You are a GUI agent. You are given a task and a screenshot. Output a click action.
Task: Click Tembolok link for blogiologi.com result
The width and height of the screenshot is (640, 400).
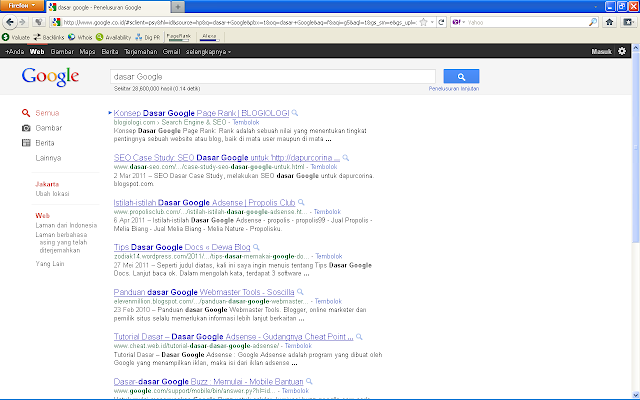pos(246,122)
